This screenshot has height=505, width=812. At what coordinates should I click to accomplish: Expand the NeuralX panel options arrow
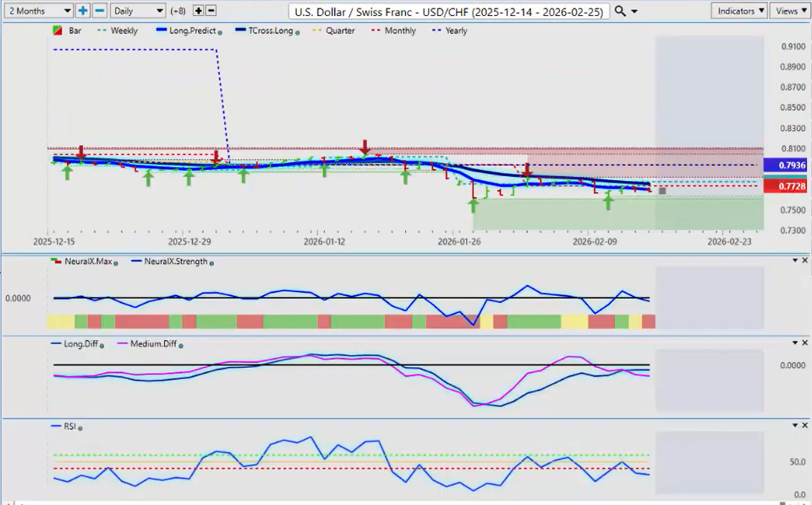tap(793, 261)
